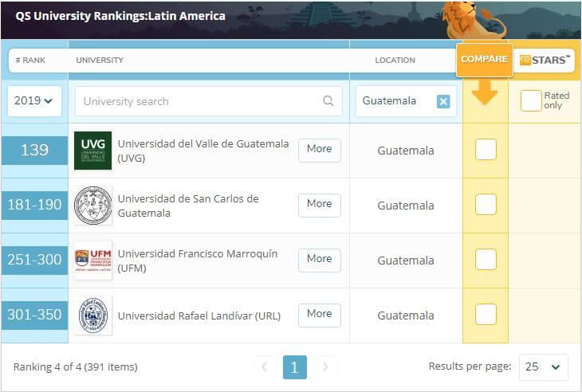Viewport: 582px width, 392px height.
Task: Sort by the Location column header
Action: point(395,60)
